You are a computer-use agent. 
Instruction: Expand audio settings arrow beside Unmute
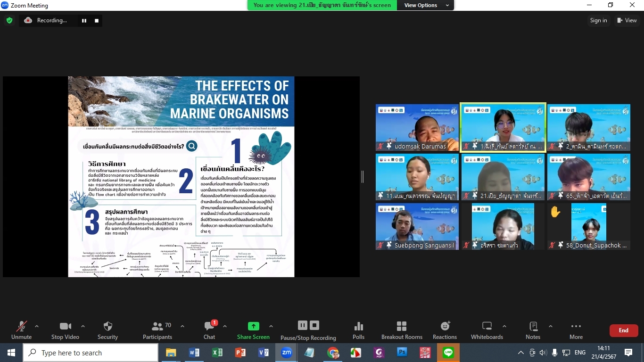click(x=37, y=326)
